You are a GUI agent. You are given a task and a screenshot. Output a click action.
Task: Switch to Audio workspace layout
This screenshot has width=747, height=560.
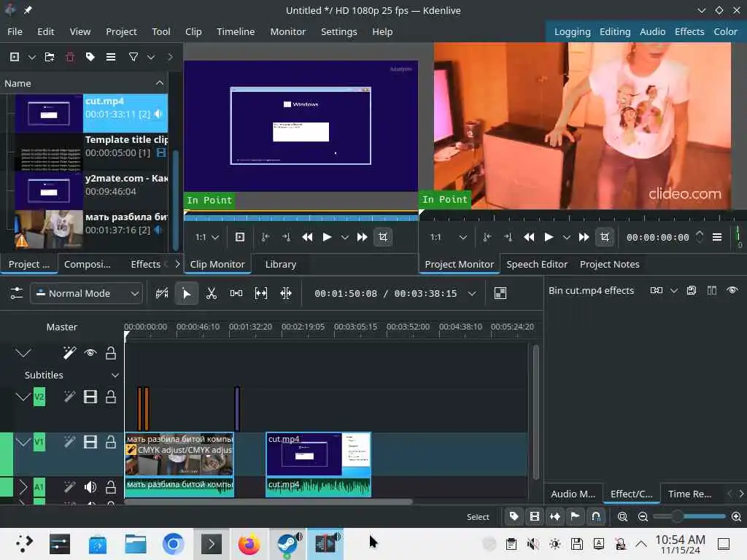(652, 31)
